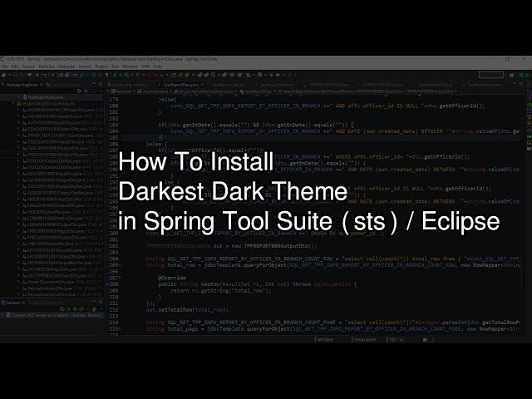Open the Project menu

pyautogui.click(x=101, y=66)
